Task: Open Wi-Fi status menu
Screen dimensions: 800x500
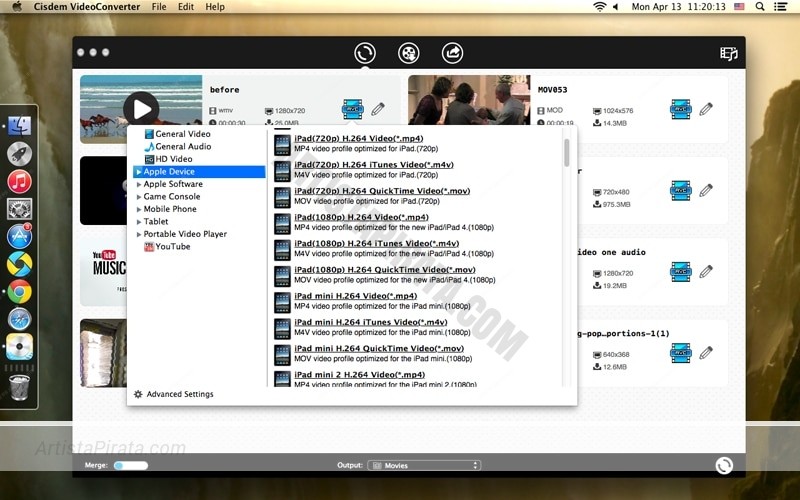Action: point(599,7)
